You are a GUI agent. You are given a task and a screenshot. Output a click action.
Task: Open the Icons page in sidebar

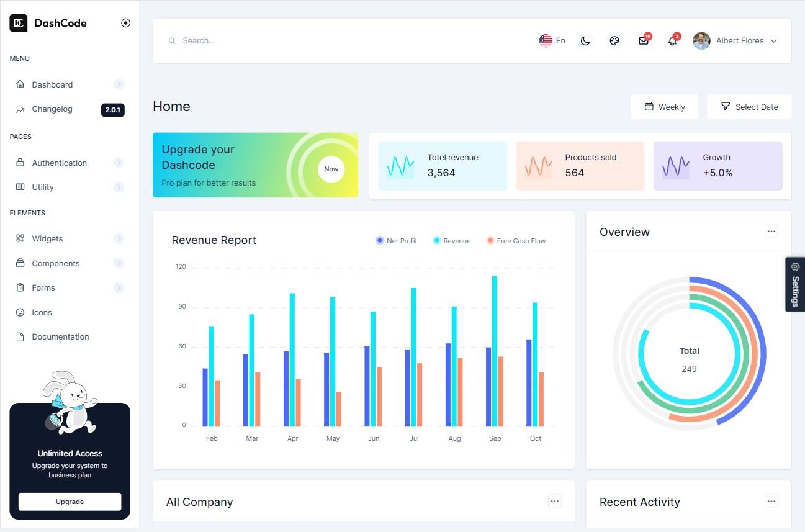(x=42, y=312)
